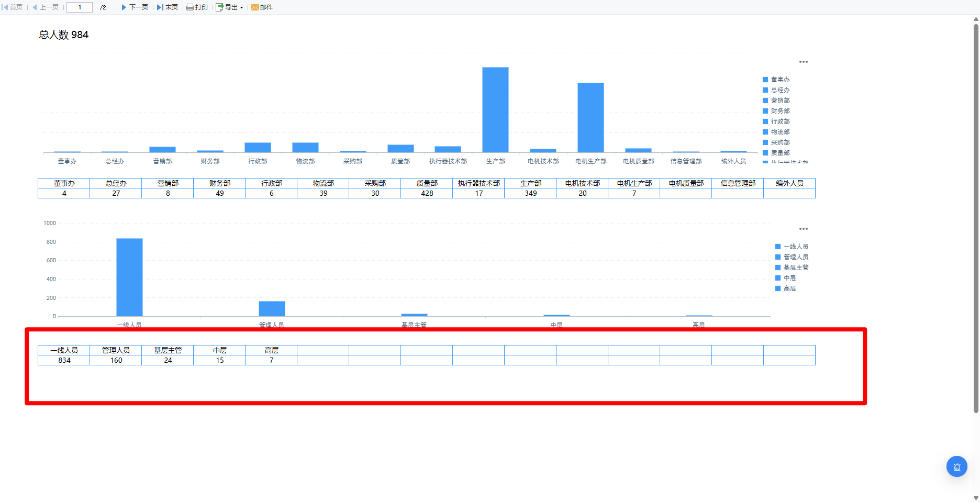Click the 24 value cell under 基层主管
The height and width of the screenshot is (502, 980).
[168, 360]
